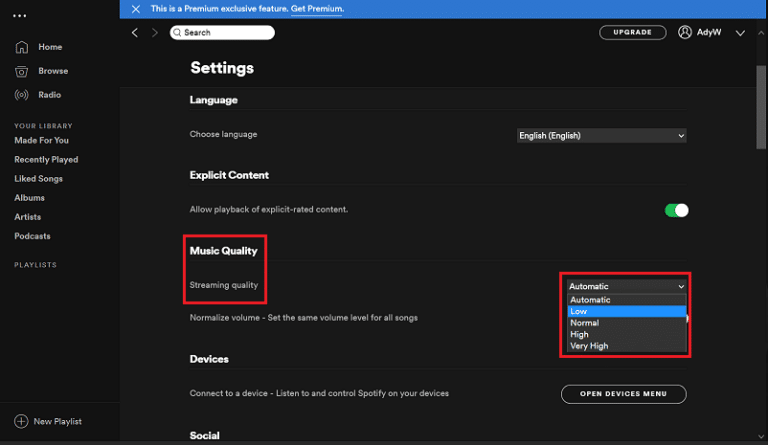
Task: Select Very High streaming quality
Action: (626, 346)
